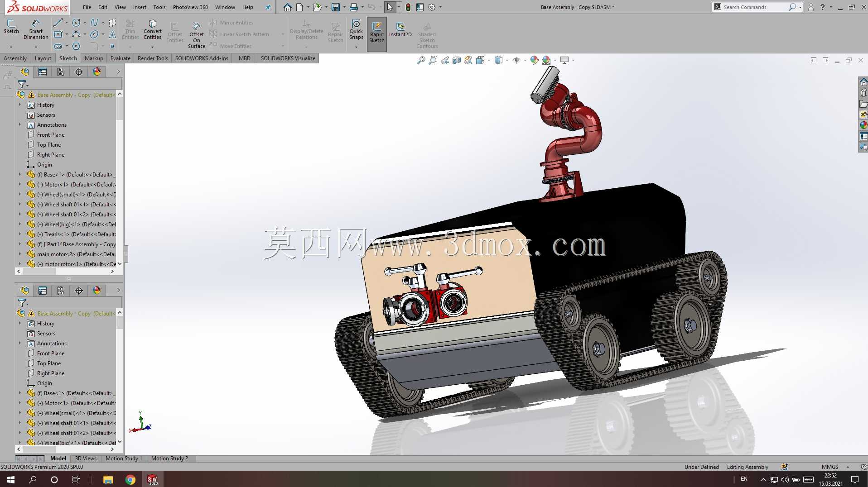
Task: Expand the upper panel tabs chevron
Action: pos(119,72)
